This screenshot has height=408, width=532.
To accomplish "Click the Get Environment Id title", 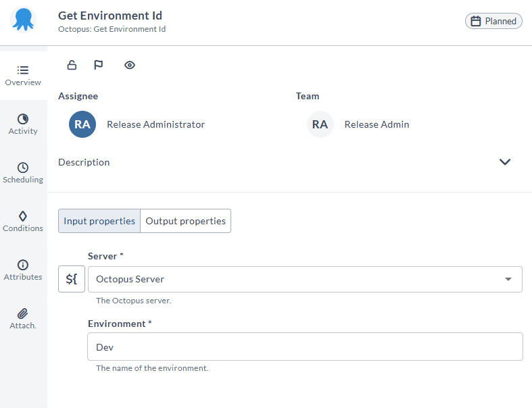I will coord(110,16).
